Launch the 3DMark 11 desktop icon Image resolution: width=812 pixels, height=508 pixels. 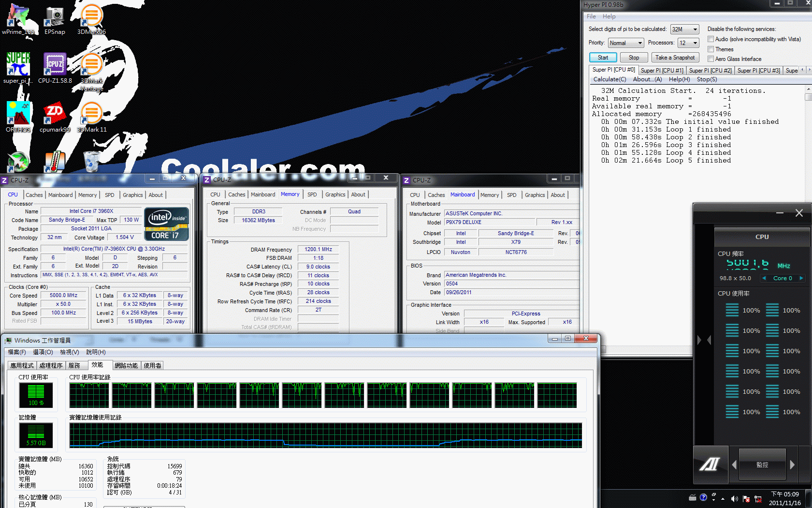click(91, 117)
